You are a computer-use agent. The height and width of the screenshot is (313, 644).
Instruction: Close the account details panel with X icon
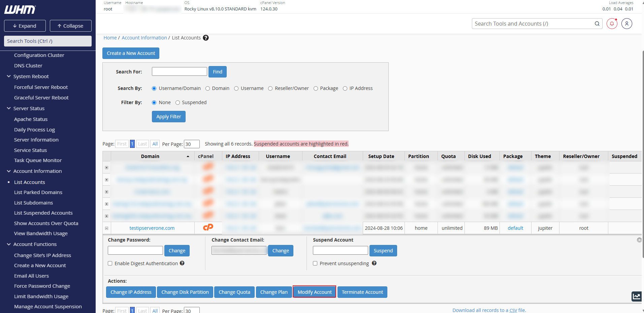point(639,240)
